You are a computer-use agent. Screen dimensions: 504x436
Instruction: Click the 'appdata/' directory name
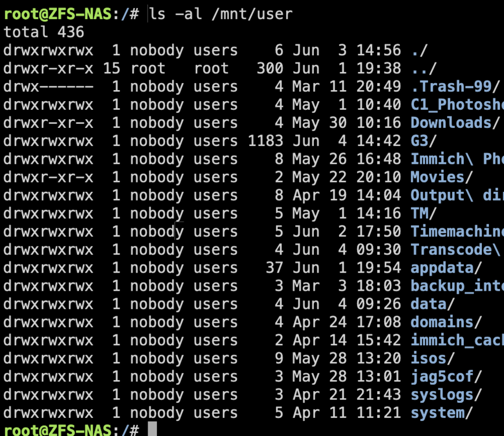(x=446, y=268)
